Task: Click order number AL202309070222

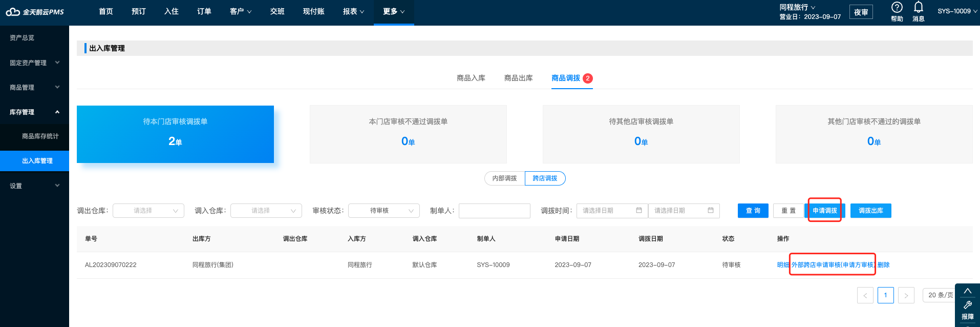Action: pos(111,265)
